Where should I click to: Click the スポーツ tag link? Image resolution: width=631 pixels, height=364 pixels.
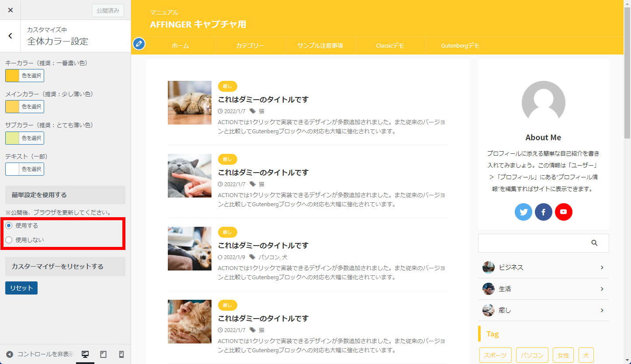pyautogui.click(x=496, y=355)
